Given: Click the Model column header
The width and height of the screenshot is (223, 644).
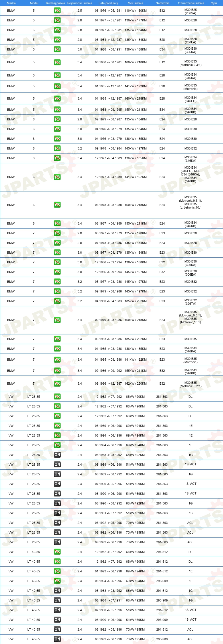Looking at the screenshot, I should pyautogui.click(x=34, y=3).
